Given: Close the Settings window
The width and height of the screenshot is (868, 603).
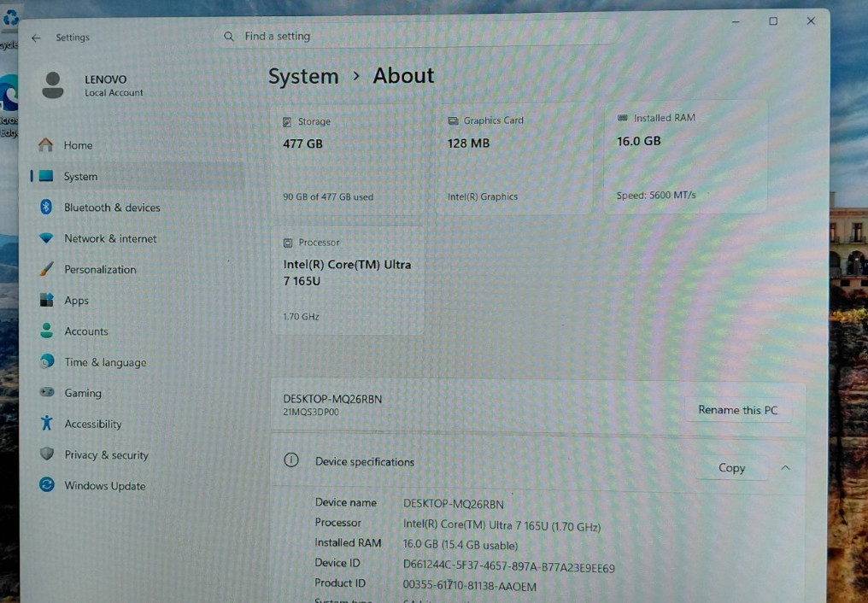Looking at the screenshot, I should pyautogui.click(x=811, y=21).
